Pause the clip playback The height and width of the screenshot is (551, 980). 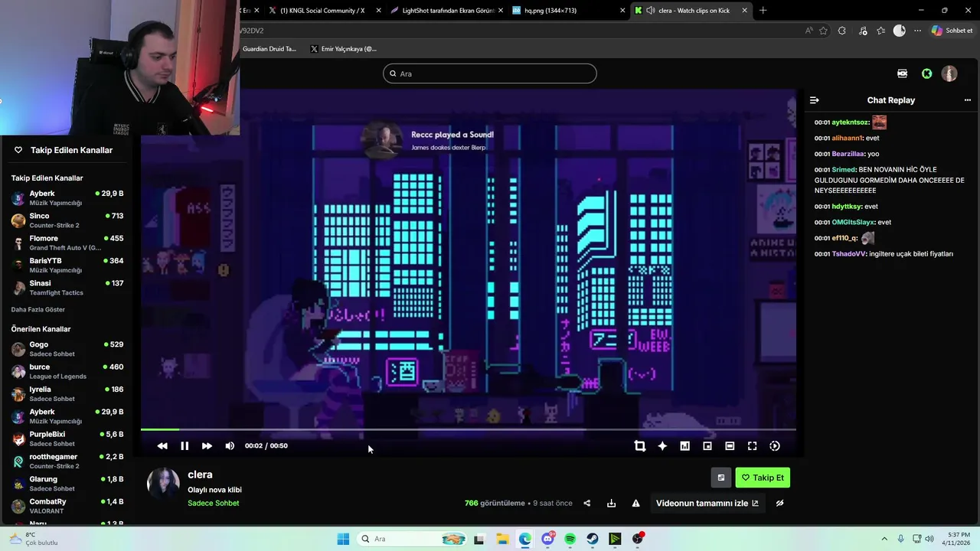[x=185, y=446]
